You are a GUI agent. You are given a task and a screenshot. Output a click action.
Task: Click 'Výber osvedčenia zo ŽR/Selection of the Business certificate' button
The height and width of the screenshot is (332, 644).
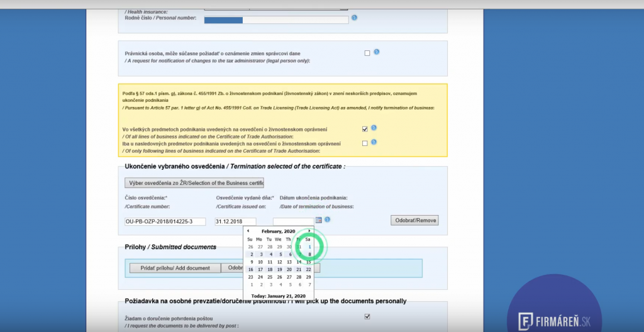pos(194,183)
